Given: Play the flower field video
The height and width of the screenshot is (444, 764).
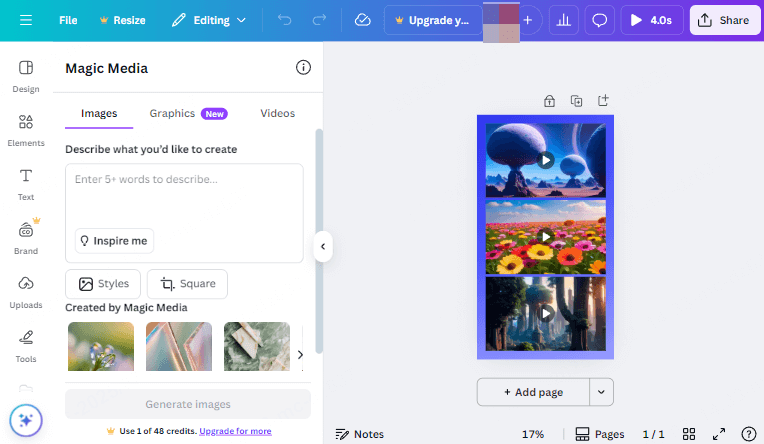Looking at the screenshot, I should [546, 237].
